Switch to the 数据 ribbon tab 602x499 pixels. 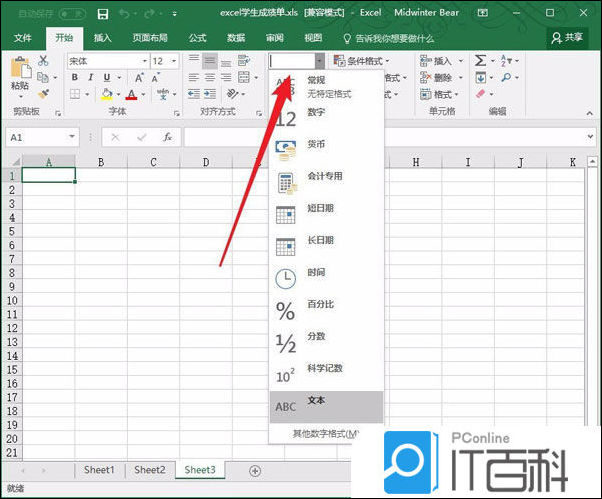tap(236, 38)
